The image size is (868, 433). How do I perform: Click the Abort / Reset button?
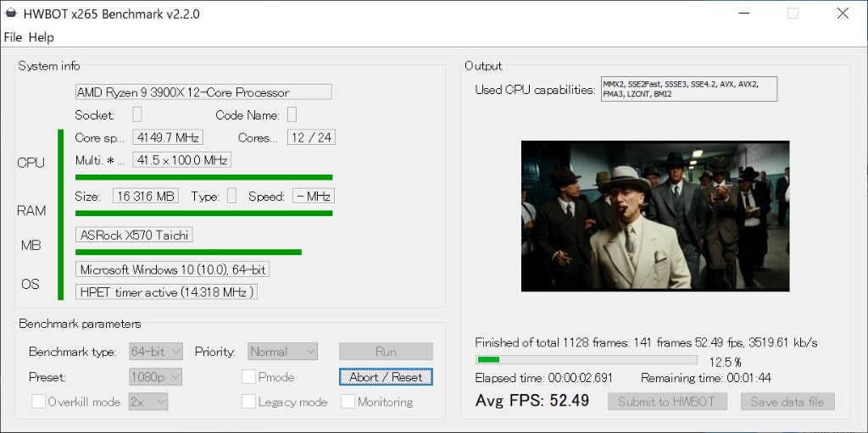(x=386, y=377)
